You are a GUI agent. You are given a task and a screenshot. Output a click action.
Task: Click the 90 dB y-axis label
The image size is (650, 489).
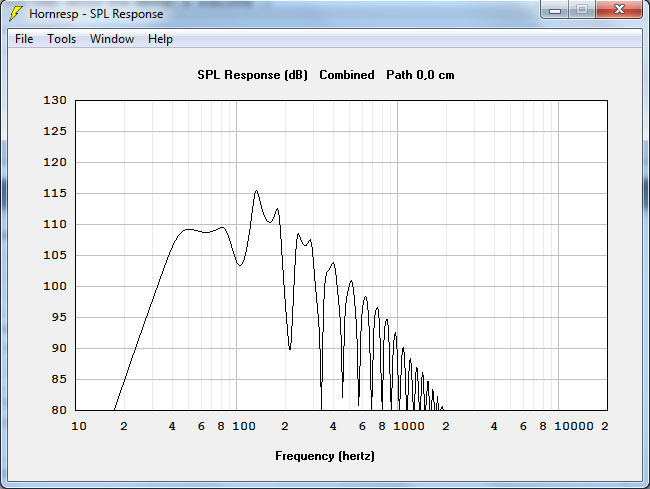(x=58, y=349)
